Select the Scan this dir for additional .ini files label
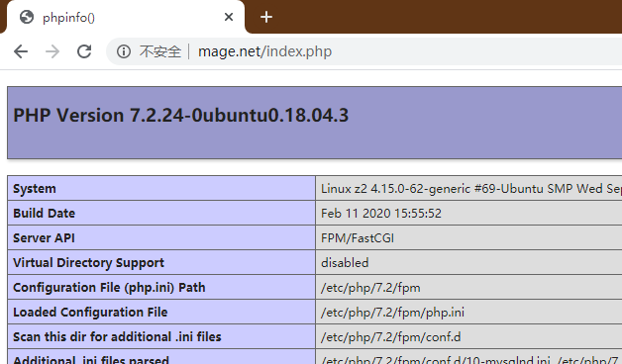Image resolution: width=622 pixels, height=364 pixels. 117,336
